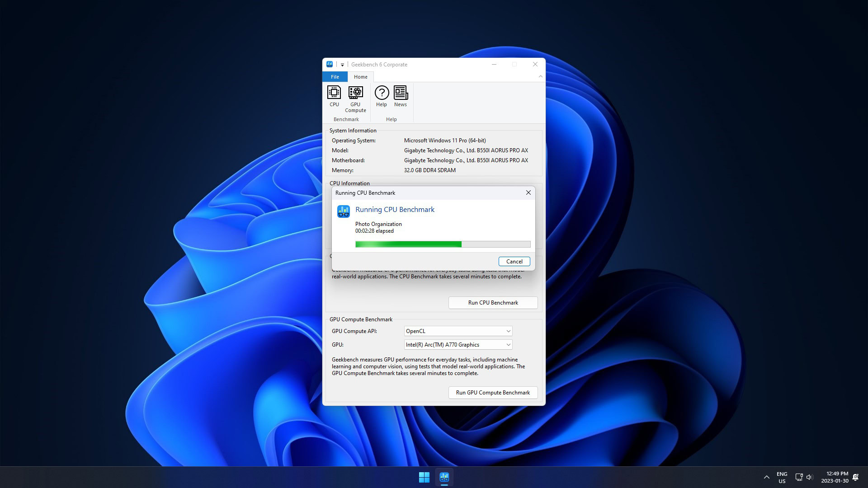Click the volume speaker tray icon
The image size is (868, 488).
(x=809, y=477)
